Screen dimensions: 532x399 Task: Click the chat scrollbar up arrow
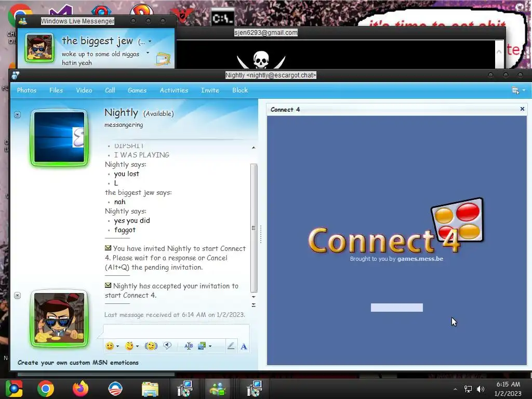point(254,148)
